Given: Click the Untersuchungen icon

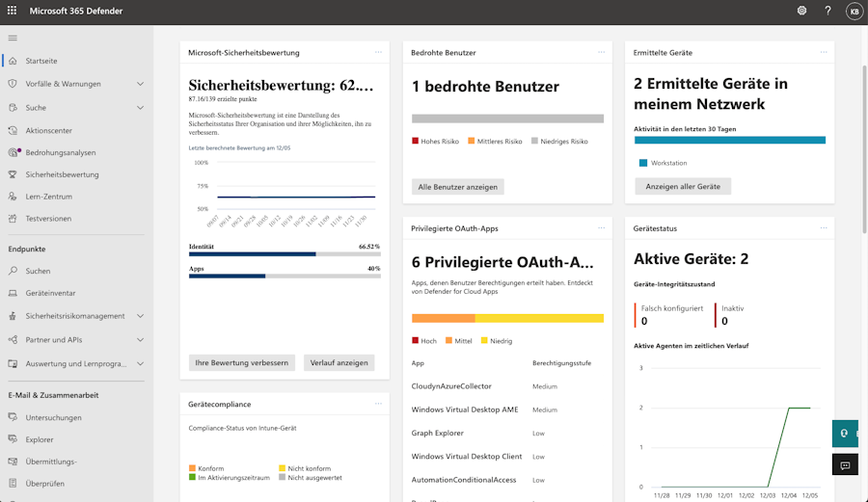Looking at the screenshot, I should (x=13, y=417).
